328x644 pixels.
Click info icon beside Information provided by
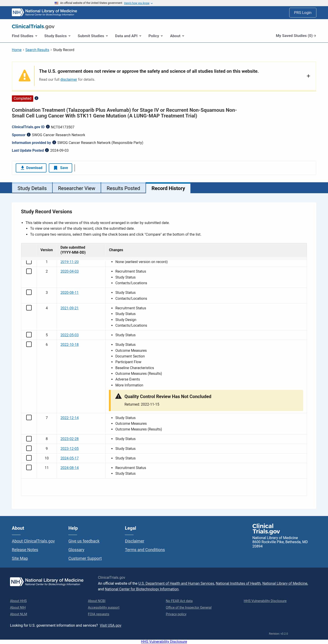click(54, 143)
